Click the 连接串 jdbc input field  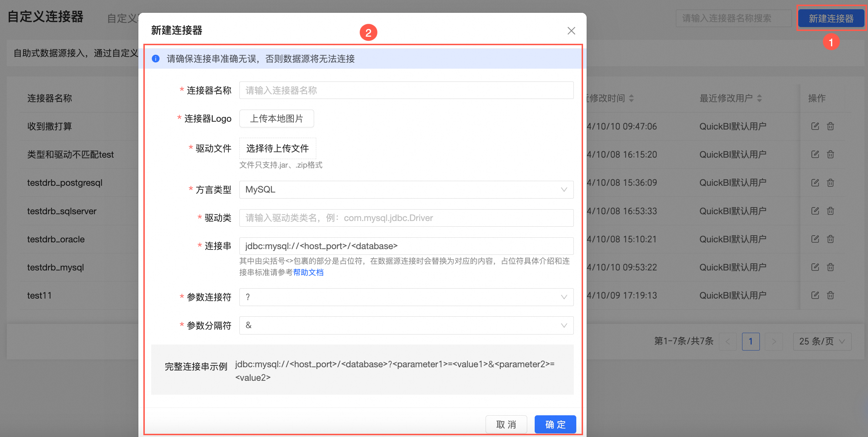[x=406, y=246]
